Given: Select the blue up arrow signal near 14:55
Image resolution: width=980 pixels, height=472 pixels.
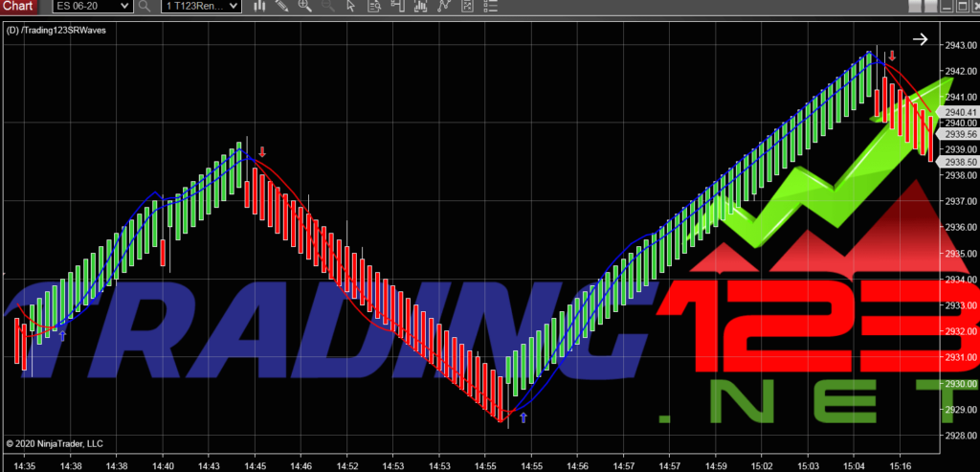Looking at the screenshot, I should click(523, 417).
